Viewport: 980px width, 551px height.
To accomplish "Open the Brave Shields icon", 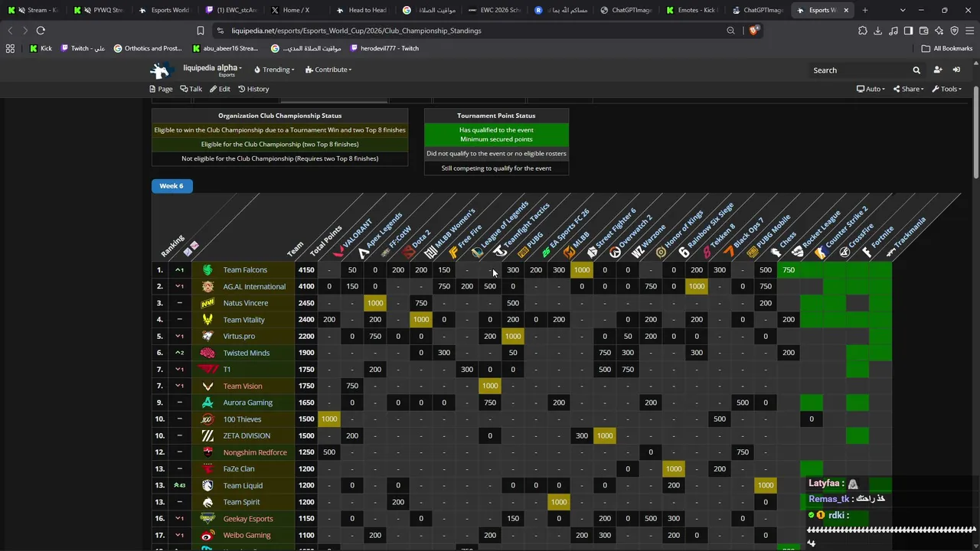I will click(x=754, y=31).
